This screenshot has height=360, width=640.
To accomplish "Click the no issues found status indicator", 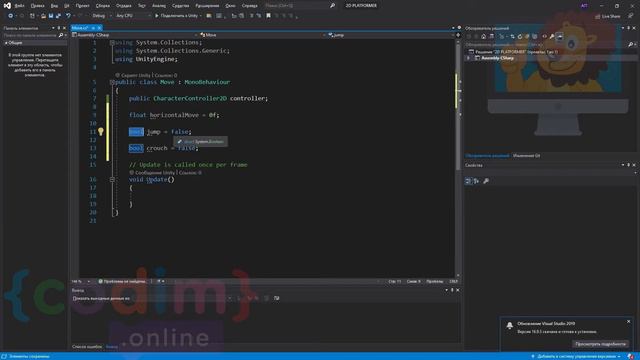I will (x=122, y=281).
